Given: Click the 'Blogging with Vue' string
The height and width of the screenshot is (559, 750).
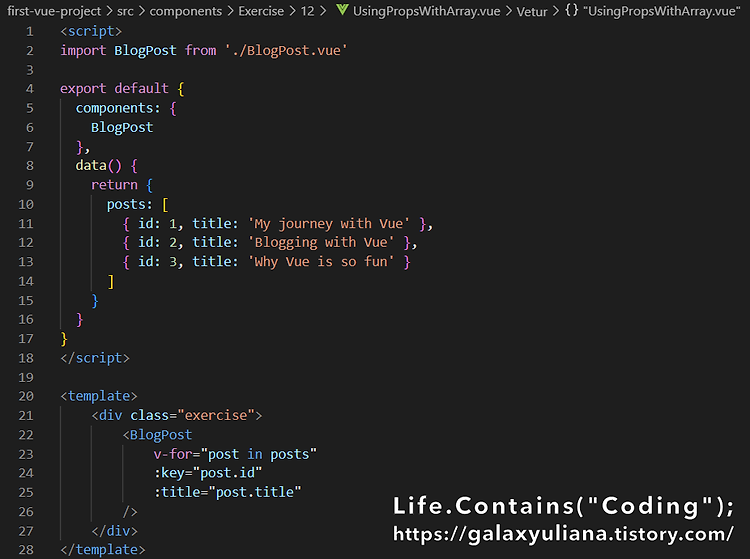Looking at the screenshot, I should coord(321,243).
